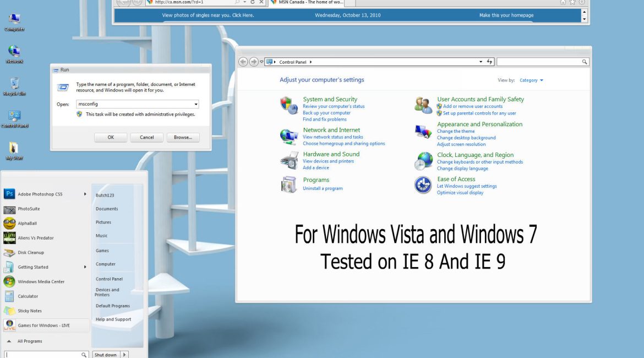Click the Control Panel back arrow
644x358 pixels.
click(x=243, y=62)
